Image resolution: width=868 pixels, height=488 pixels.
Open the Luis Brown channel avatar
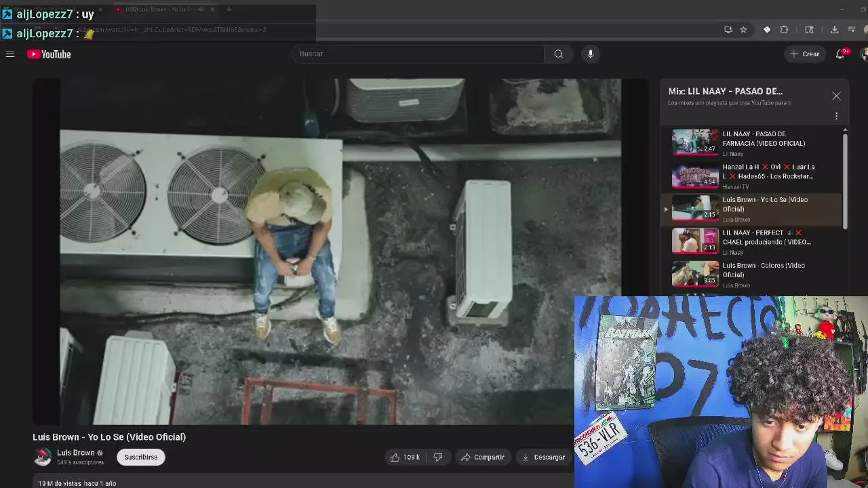tap(43, 457)
